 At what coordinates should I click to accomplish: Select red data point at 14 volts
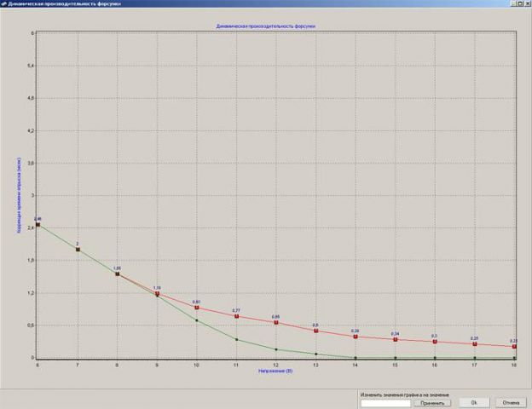(x=356, y=337)
